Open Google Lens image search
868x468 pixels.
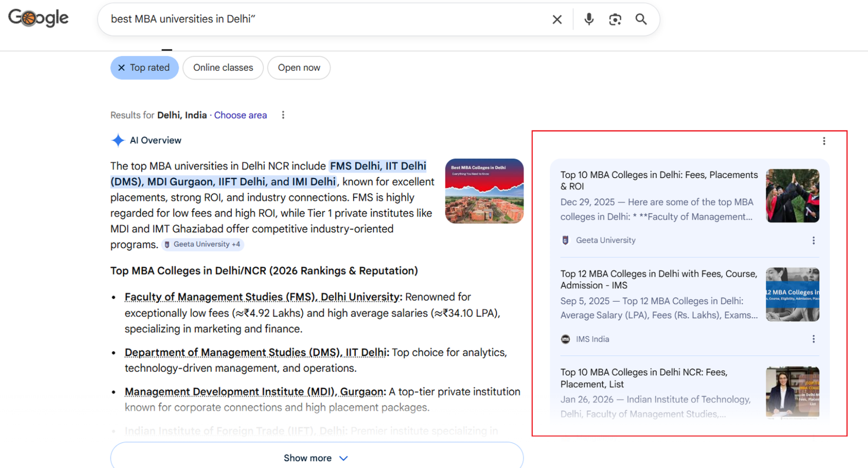tap(615, 19)
